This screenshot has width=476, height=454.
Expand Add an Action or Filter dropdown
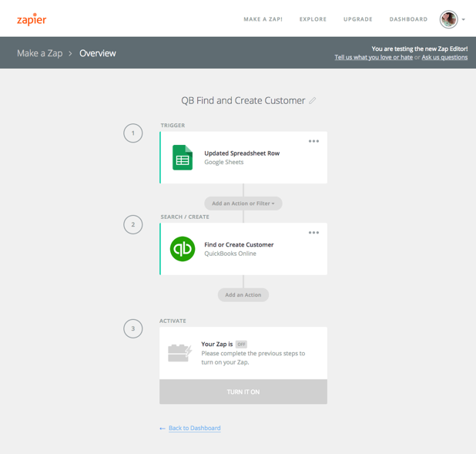243,203
